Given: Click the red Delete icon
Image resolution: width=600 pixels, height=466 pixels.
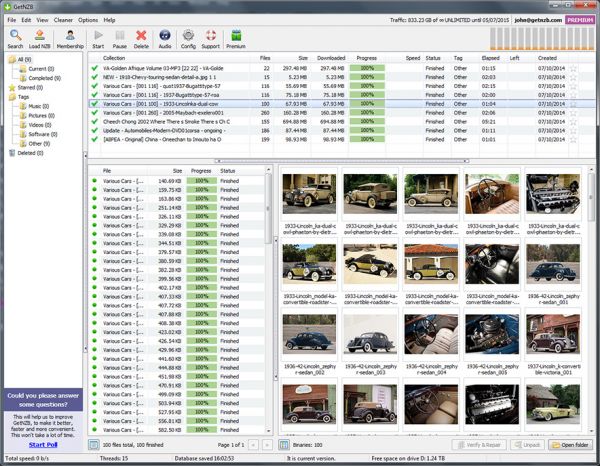Looking at the screenshot, I should coord(141,38).
